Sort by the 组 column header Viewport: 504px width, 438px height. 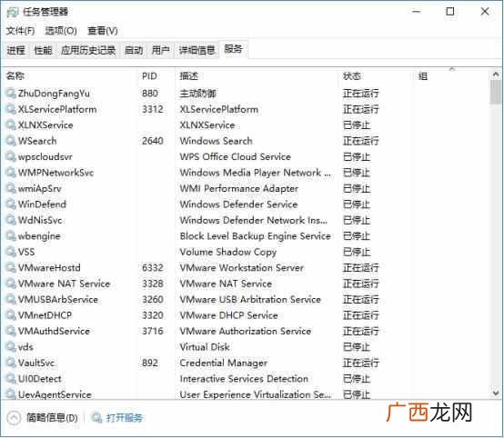[x=423, y=76]
